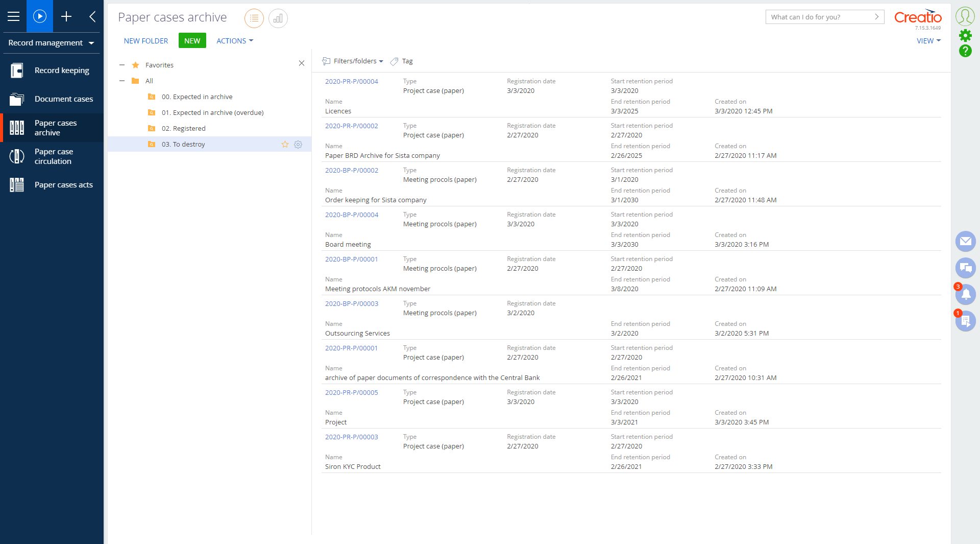Open the analytics chart view icon
The image size is (980, 544).
pos(278,18)
